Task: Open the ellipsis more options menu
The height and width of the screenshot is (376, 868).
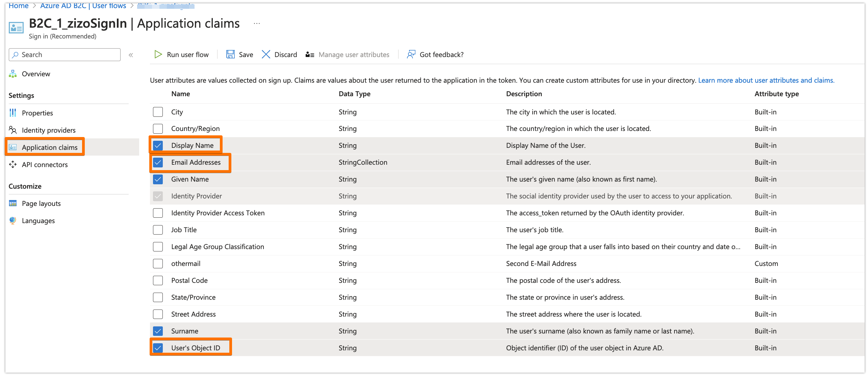Action: (257, 24)
